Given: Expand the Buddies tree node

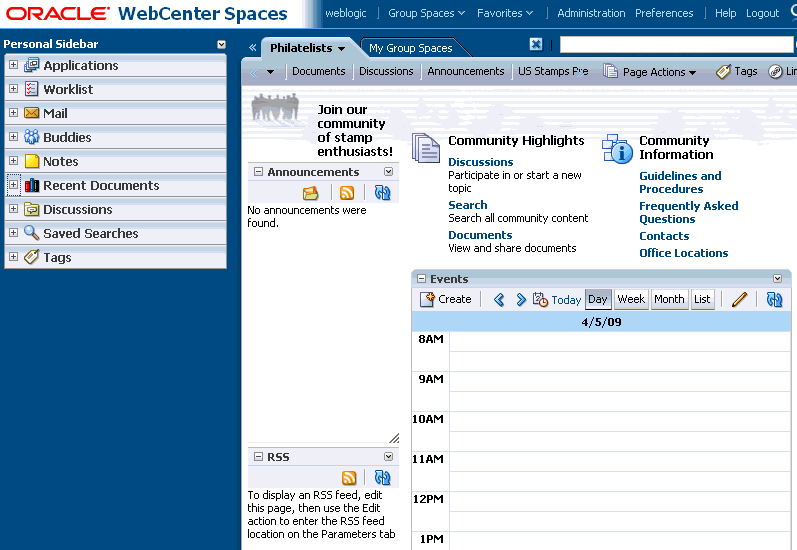Looking at the screenshot, I should pyautogui.click(x=14, y=136).
